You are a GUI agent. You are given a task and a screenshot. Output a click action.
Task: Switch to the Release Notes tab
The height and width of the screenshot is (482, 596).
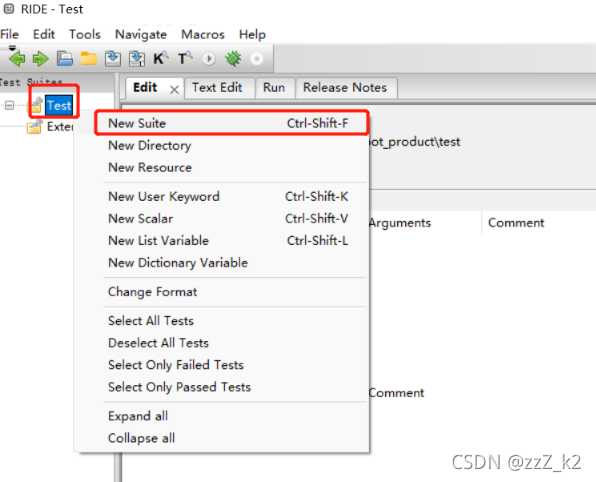pyautogui.click(x=345, y=87)
